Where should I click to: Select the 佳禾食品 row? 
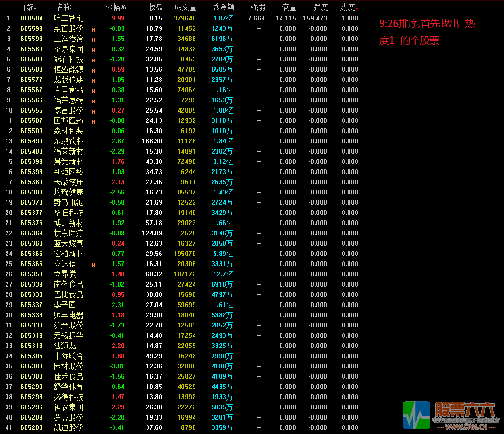[182, 376]
